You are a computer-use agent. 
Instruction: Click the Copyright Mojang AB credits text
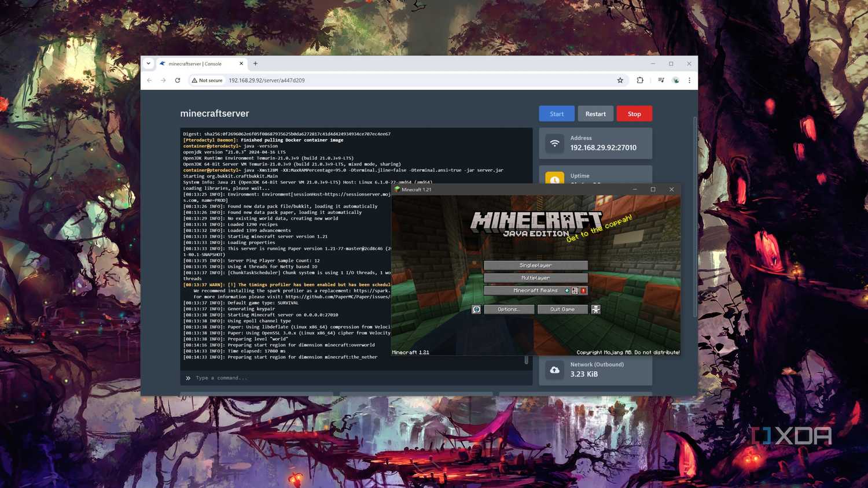coord(628,352)
